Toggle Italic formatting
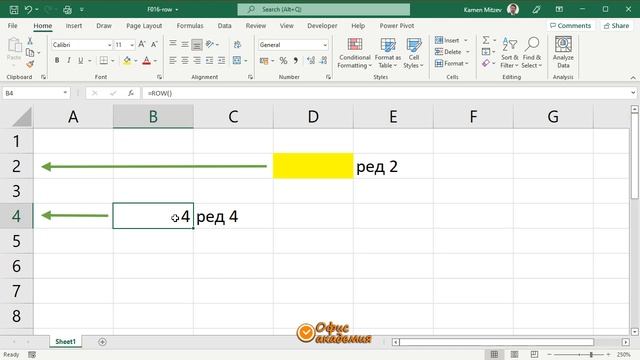Screen dimensions: 640x360 point(69,60)
